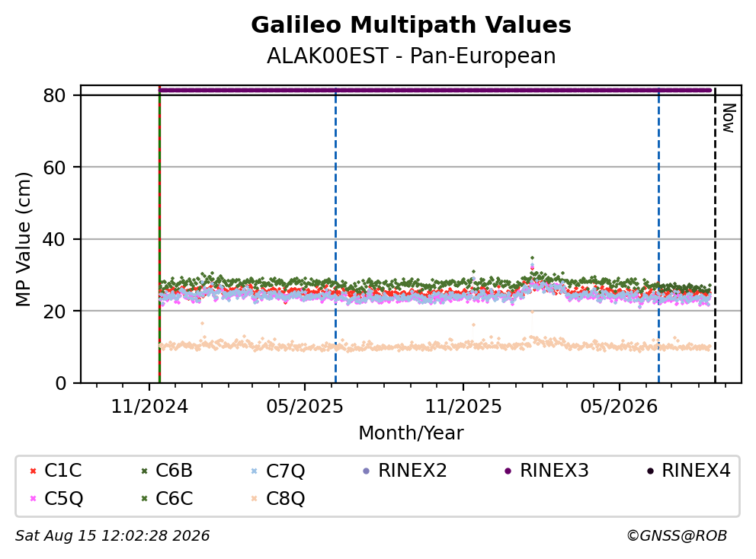Image resolution: width=756 pixels, height=559 pixels.
Task: Click the C6B legend entry
Action: (x=167, y=471)
